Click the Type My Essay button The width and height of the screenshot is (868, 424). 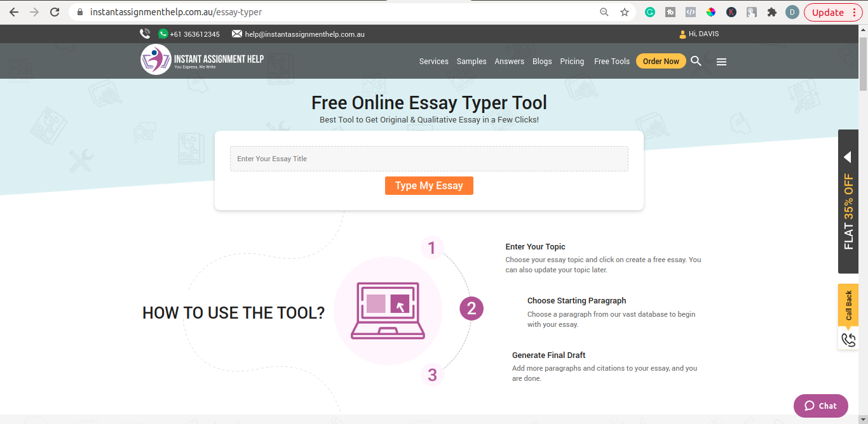429,185
